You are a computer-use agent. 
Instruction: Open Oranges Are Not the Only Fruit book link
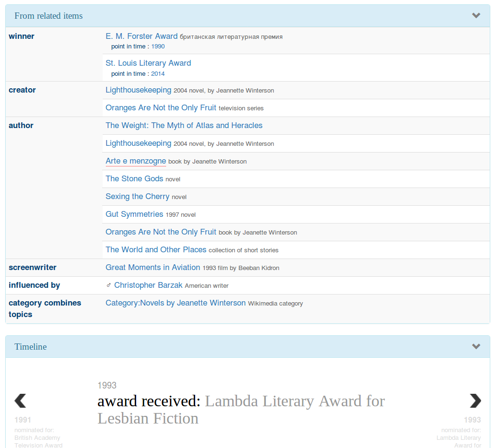pyautogui.click(x=161, y=232)
